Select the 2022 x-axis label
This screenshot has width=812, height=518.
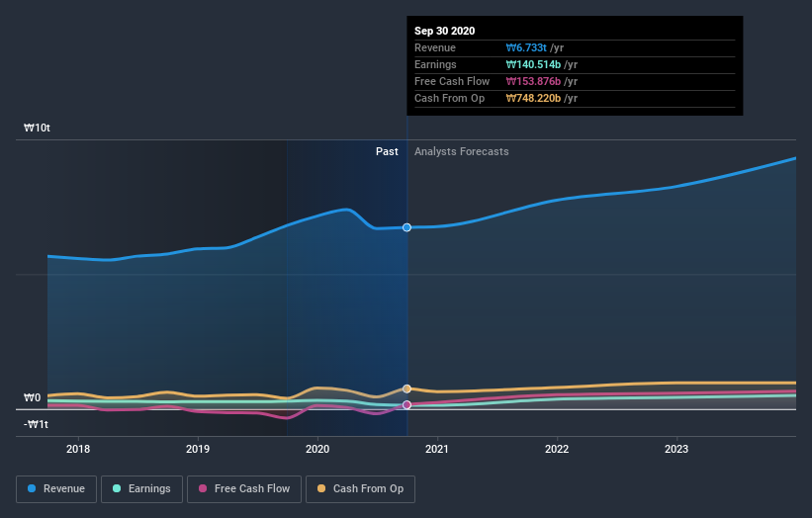(557, 449)
